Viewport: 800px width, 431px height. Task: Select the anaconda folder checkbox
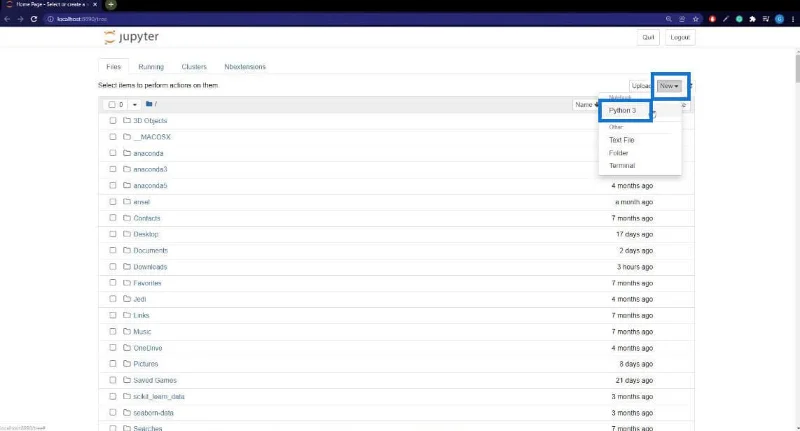pos(113,153)
